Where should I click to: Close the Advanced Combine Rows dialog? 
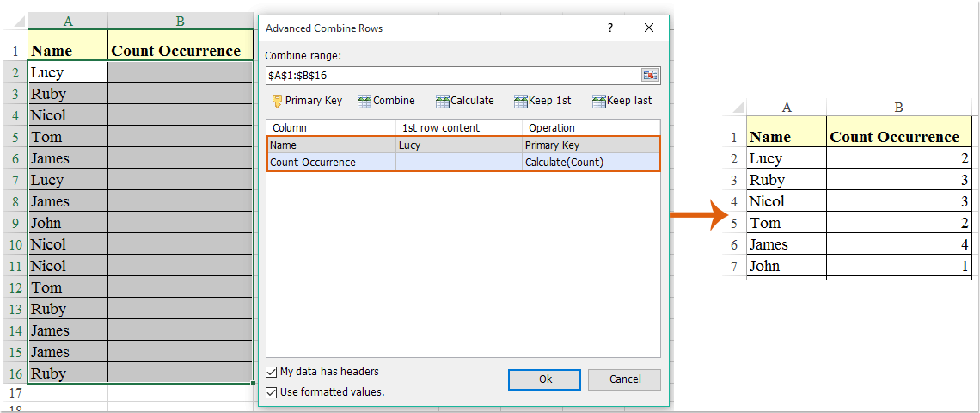[649, 28]
